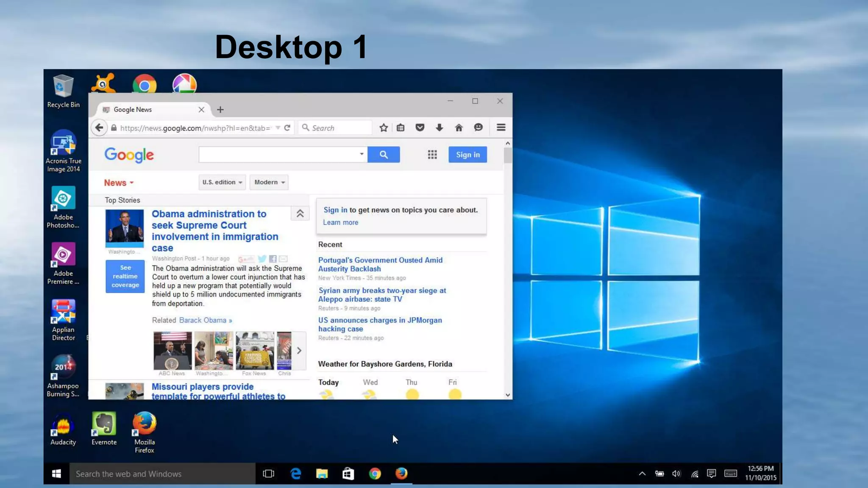This screenshot has width=868, height=488.
Task: Click Sign in link in news prompt
Action: (x=335, y=210)
